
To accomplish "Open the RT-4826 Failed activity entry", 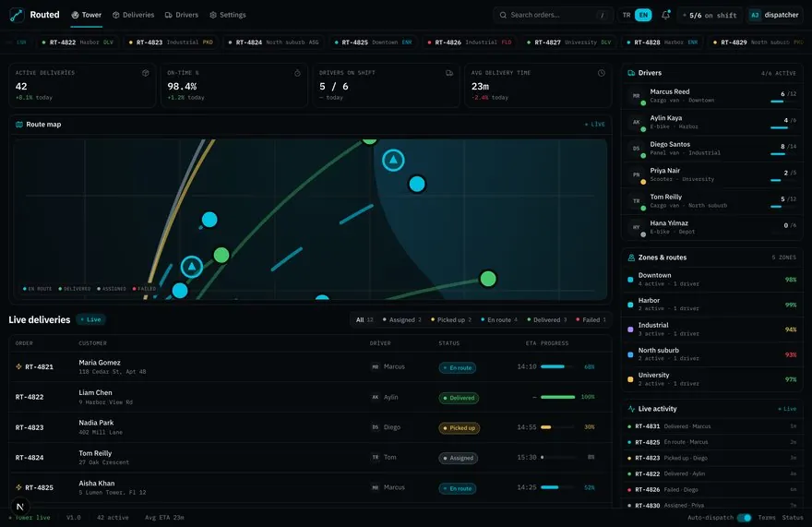I will [x=712, y=490].
